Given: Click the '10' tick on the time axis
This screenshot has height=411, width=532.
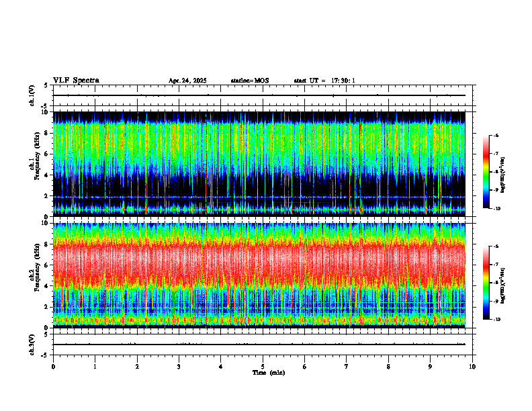Looking at the screenshot, I should coord(472,367).
